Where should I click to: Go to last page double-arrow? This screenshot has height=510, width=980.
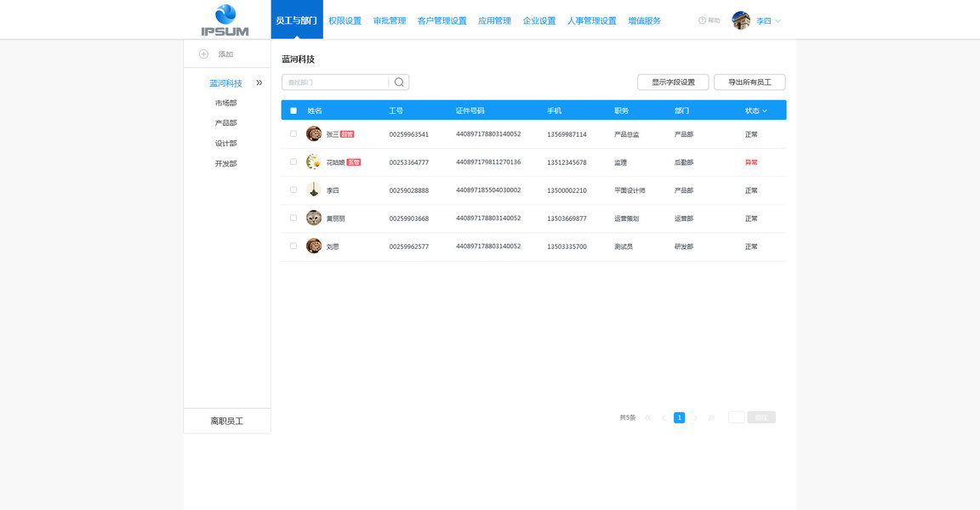(x=711, y=417)
